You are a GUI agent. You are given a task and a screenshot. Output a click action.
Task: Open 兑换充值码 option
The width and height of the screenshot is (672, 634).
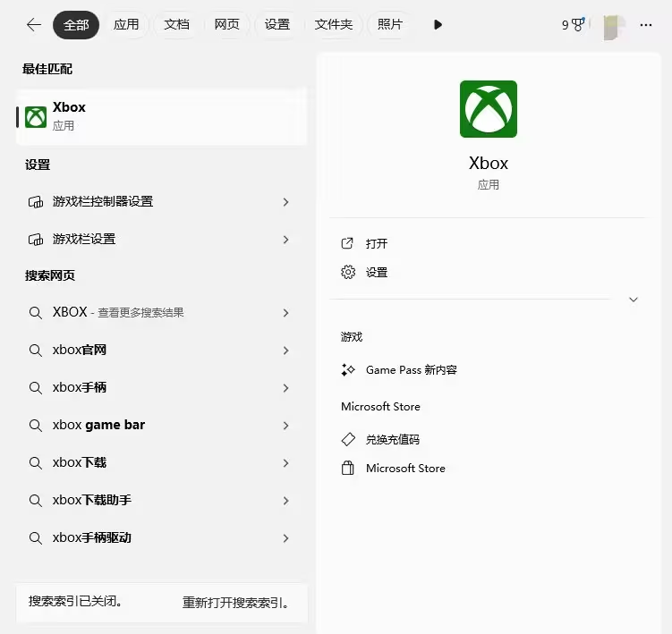click(393, 440)
